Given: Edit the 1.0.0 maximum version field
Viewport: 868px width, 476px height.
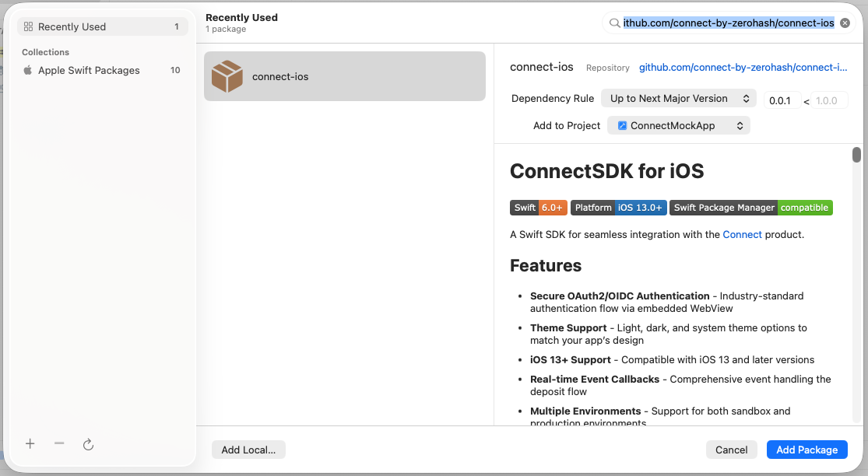Looking at the screenshot, I should [x=829, y=100].
